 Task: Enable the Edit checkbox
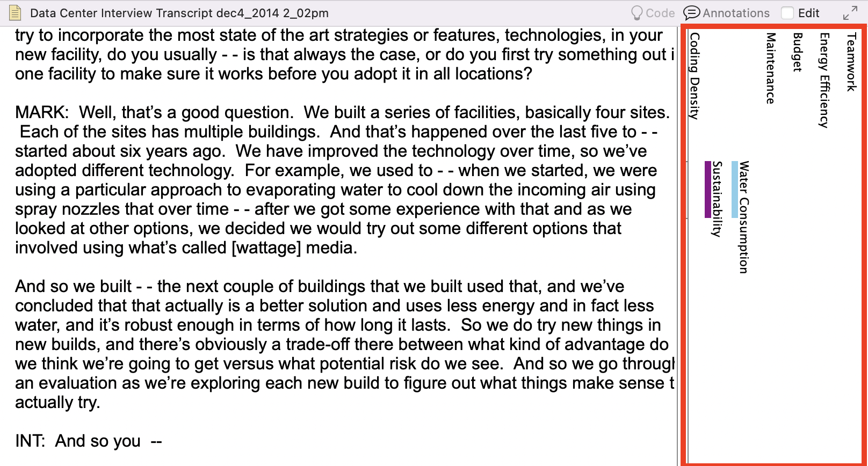coord(787,13)
